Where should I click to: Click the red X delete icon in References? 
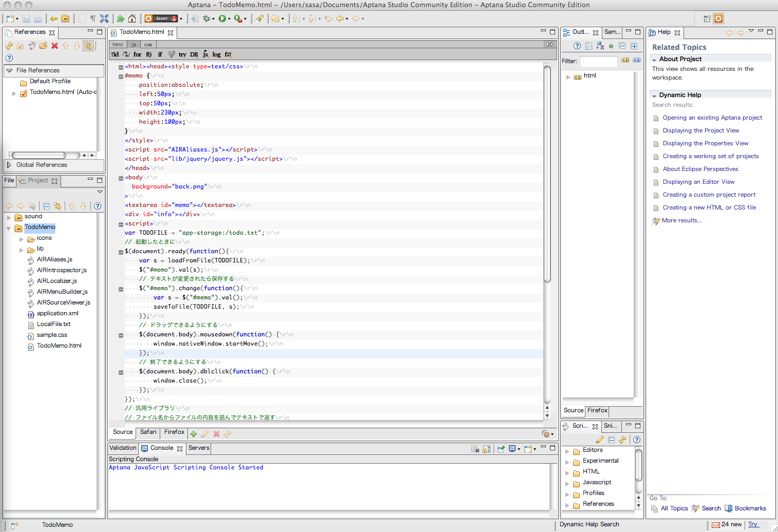point(55,46)
